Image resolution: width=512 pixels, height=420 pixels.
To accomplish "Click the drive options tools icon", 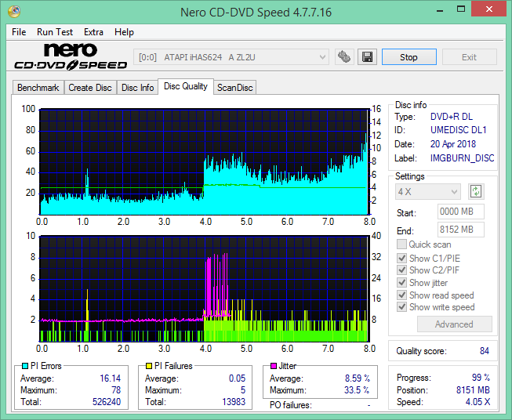I will pyautogui.click(x=344, y=57).
